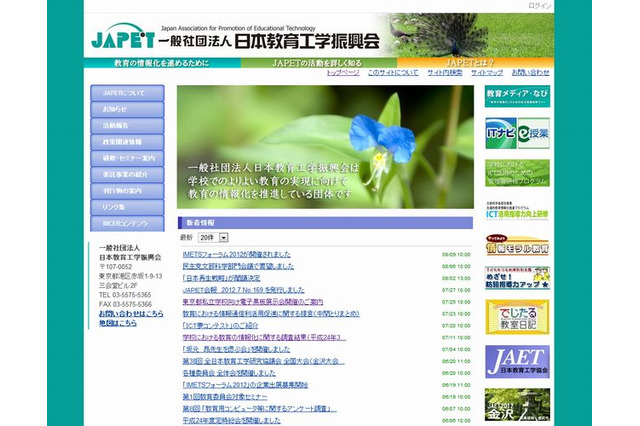Image resolution: width=640 pixels, height=426 pixels.
Task: Open the 情報モラル教育 banner
Action: tap(517, 246)
